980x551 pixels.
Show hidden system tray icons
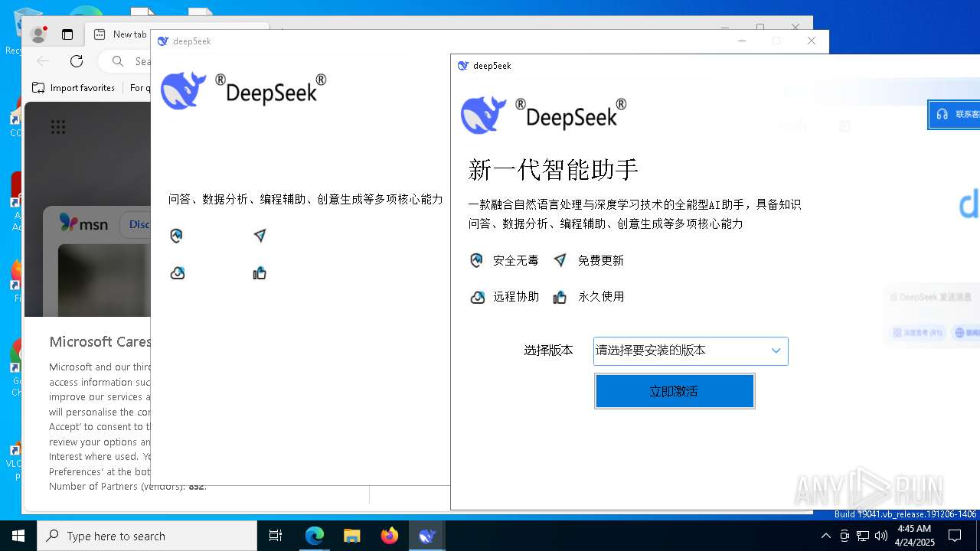pyautogui.click(x=825, y=536)
